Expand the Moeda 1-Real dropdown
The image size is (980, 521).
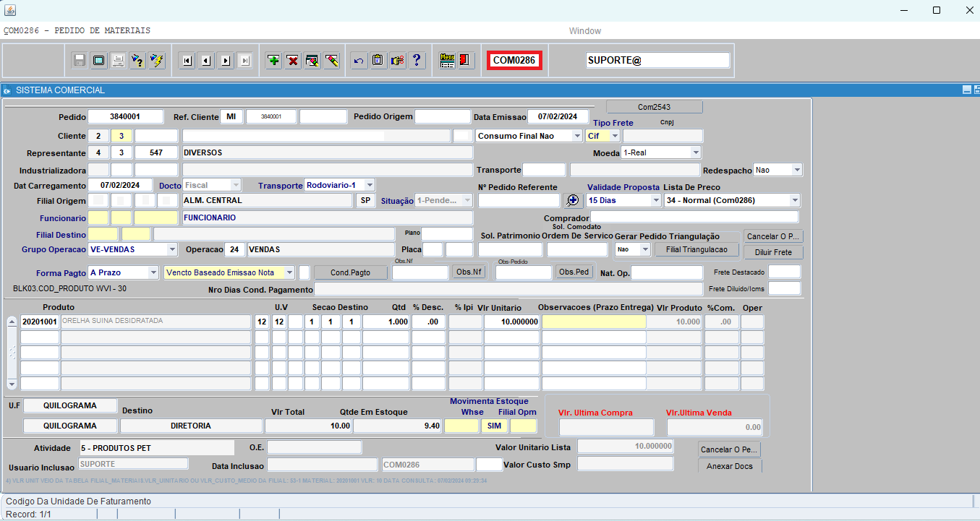point(695,152)
